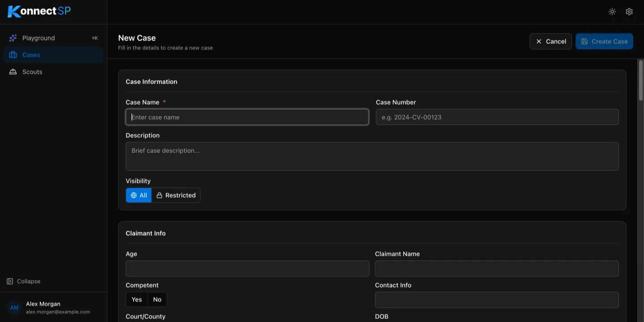Select No for Competent
Viewport: 644px width, 322px height.
157,300
